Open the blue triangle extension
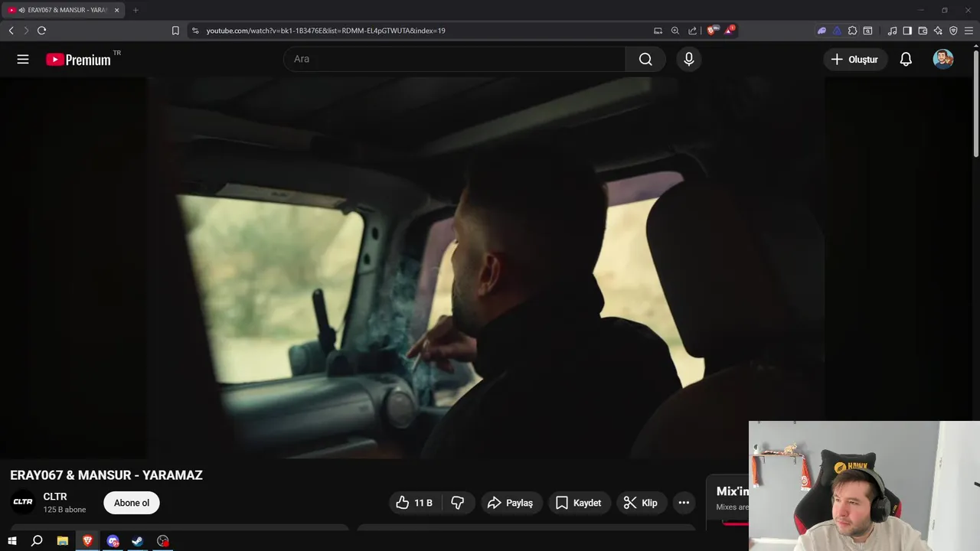This screenshot has width=980, height=551. (x=837, y=31)
